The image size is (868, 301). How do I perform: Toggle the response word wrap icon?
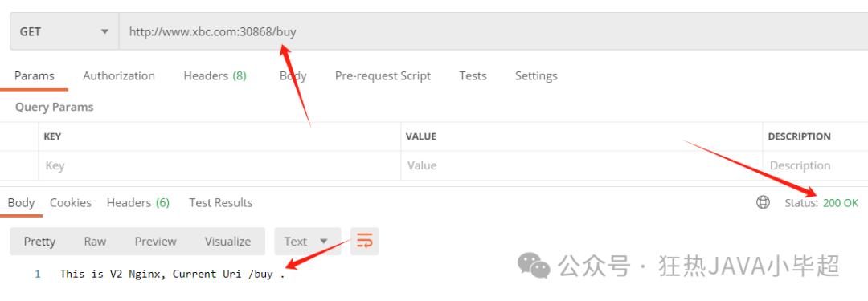coord(364,241)
